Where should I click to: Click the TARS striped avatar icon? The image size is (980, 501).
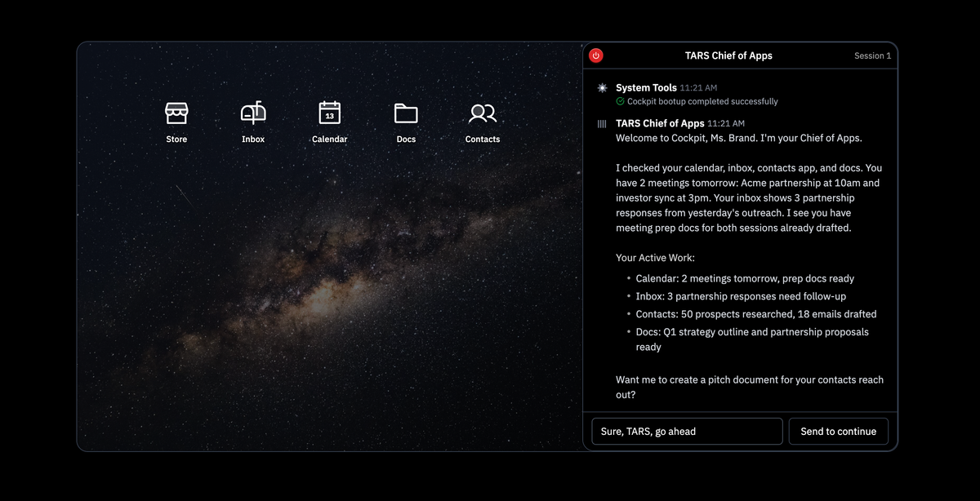click(602, 124)
